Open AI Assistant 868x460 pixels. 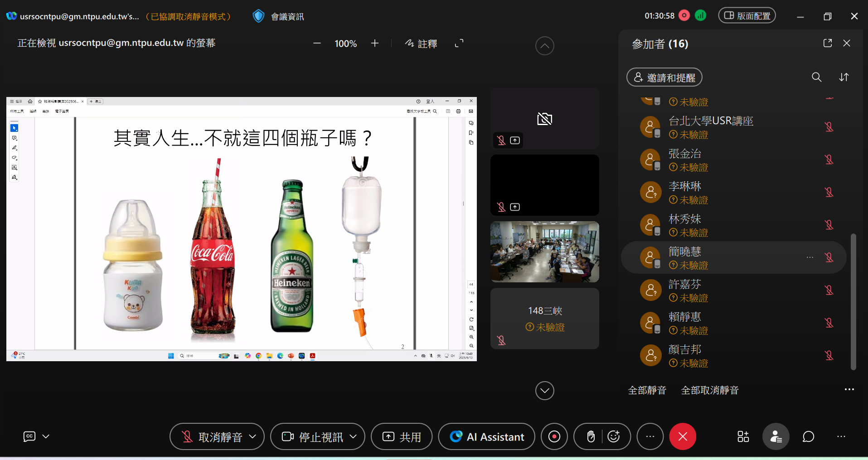click(x=487, y=437)
